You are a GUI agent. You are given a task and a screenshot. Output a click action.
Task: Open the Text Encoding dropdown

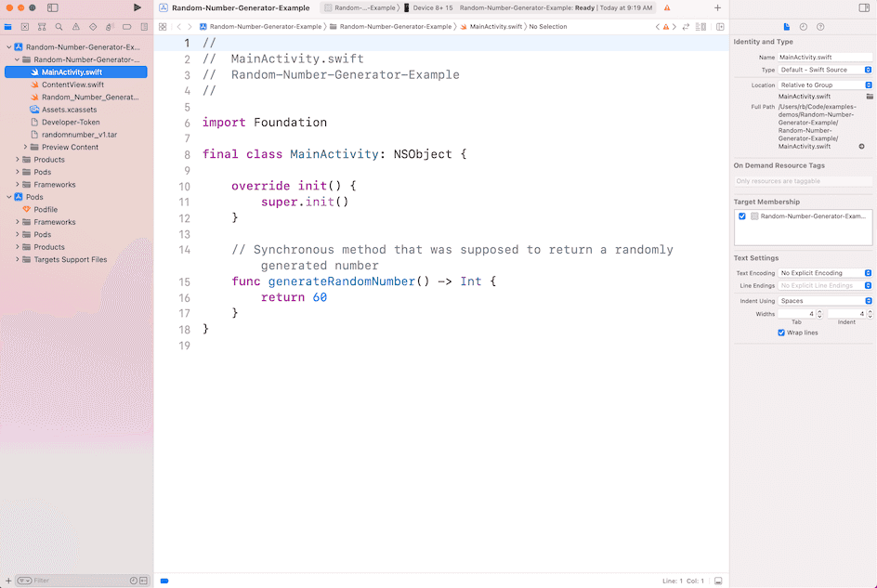click(x=825, y=273)
